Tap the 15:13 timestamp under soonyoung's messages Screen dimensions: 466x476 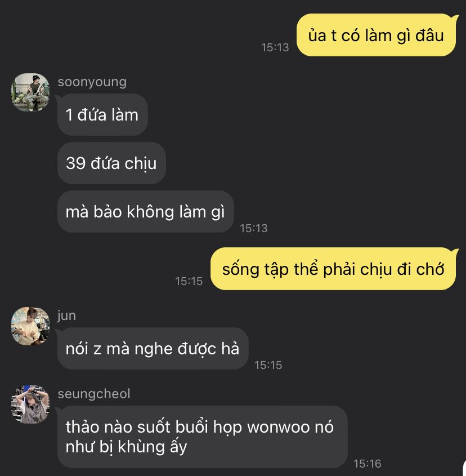click(x=254, y=228)
